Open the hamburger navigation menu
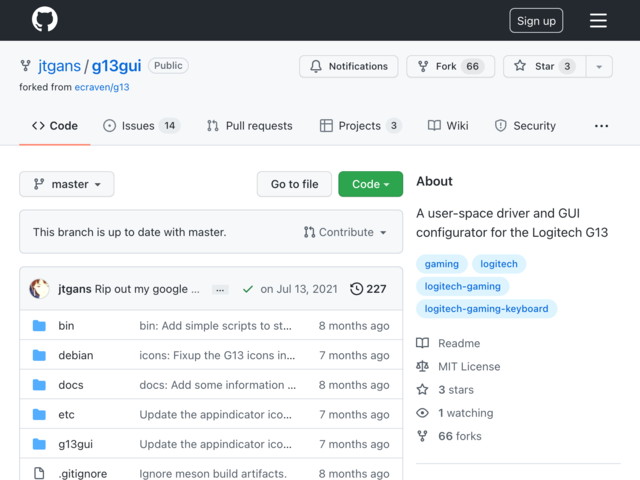640x480 pixels. tap(598, 20)
